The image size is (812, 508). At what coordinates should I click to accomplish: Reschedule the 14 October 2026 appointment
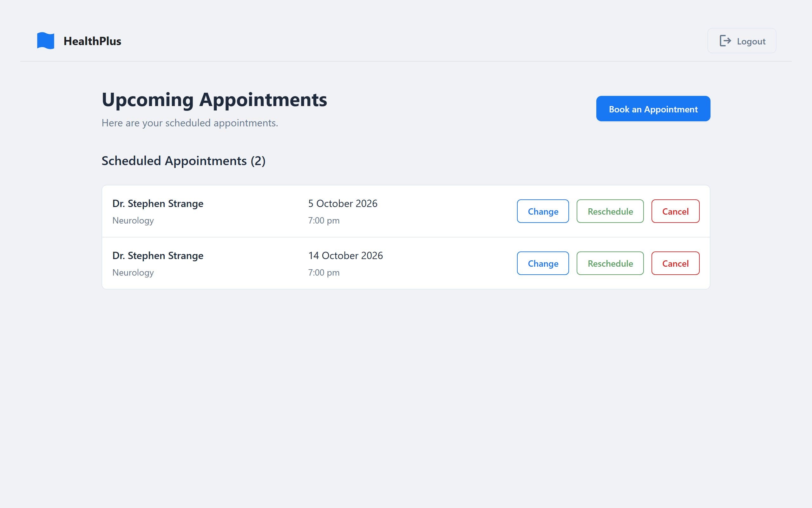coord(610,264)
